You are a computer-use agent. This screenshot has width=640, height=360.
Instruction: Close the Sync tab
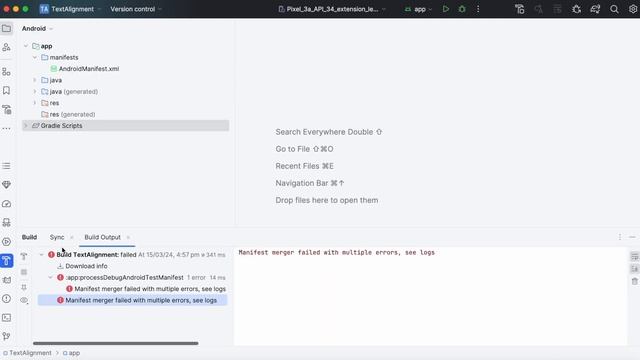(72, 238)
